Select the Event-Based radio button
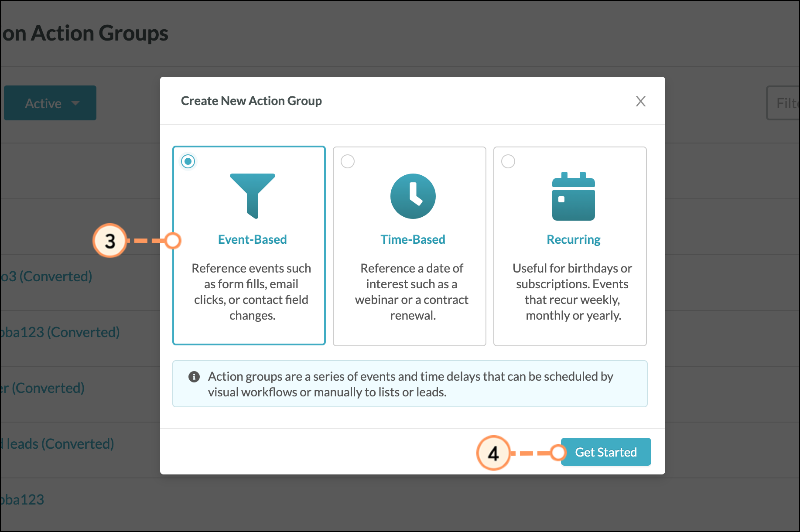The height and width of the screenshot is (532, 800). 188,161
